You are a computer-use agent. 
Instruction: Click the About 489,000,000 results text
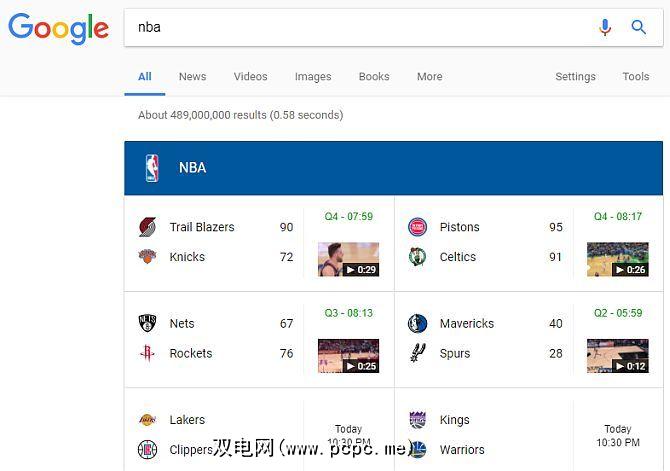click(x=240, y=115)
